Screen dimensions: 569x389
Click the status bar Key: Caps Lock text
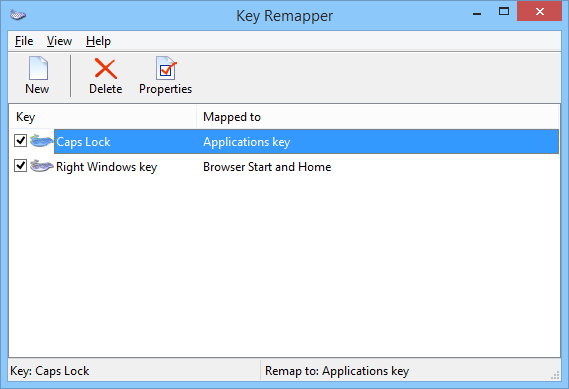tap(50, 371)
